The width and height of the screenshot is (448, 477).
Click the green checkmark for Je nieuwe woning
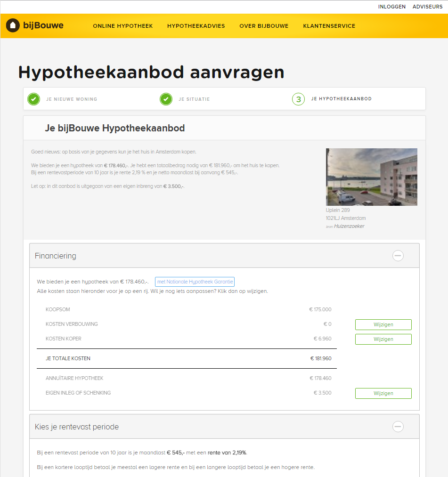(34, 99)
